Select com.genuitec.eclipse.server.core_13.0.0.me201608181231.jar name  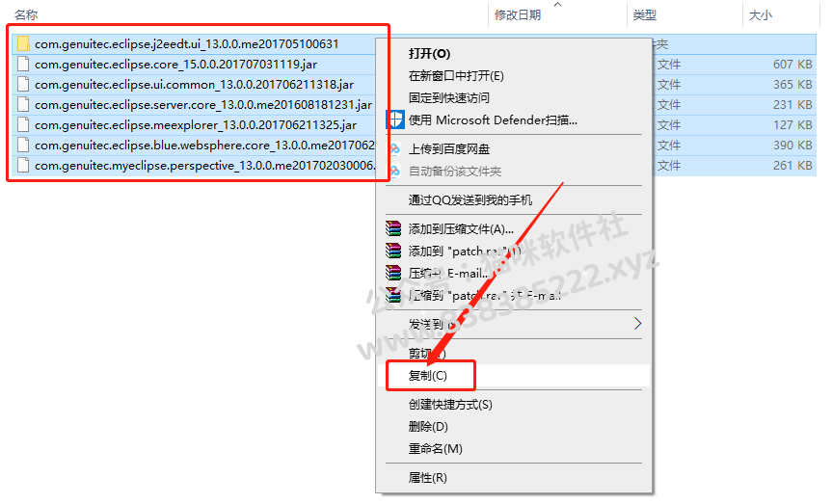coord(203,104)
